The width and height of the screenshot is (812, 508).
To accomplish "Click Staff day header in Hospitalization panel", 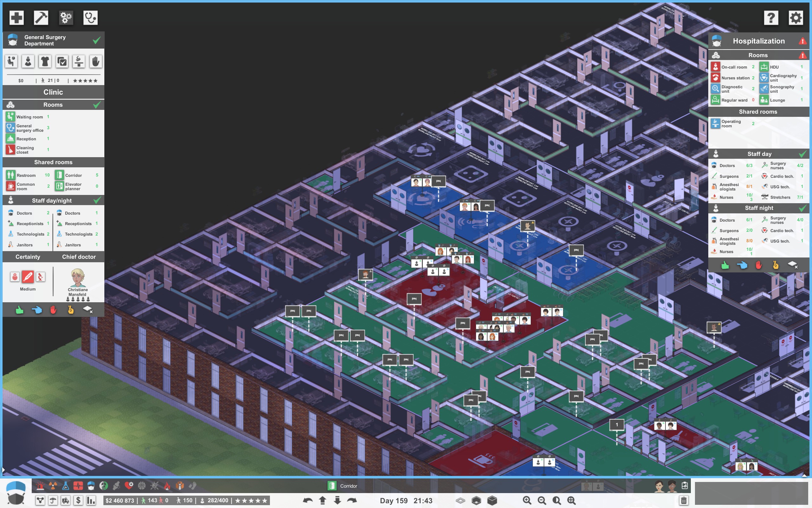I will 759,154.
